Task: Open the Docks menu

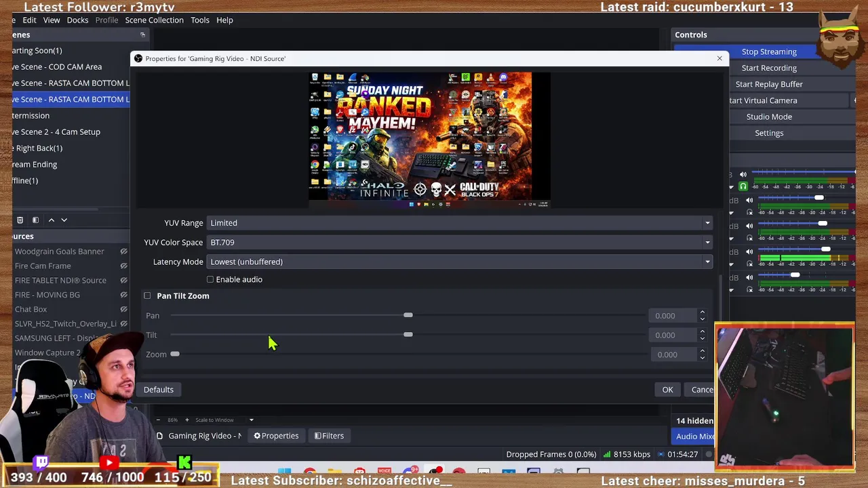Action: pyautogui.click(x=77, y=20)
